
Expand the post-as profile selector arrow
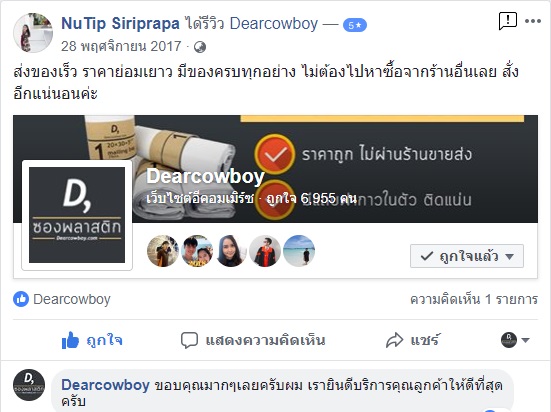coord(525,340)
